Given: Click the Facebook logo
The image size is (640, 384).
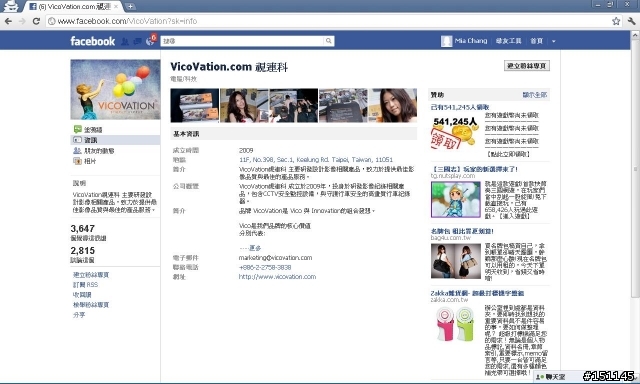Looking at the screenshot, I should click(93, 41).
